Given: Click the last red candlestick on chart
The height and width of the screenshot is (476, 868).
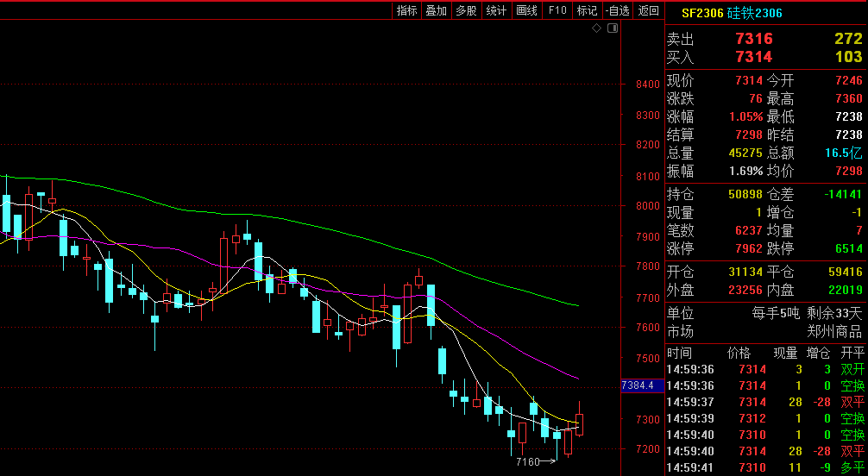Looking at the screenshot, I should pyautogui.click(x=579, y=423).
